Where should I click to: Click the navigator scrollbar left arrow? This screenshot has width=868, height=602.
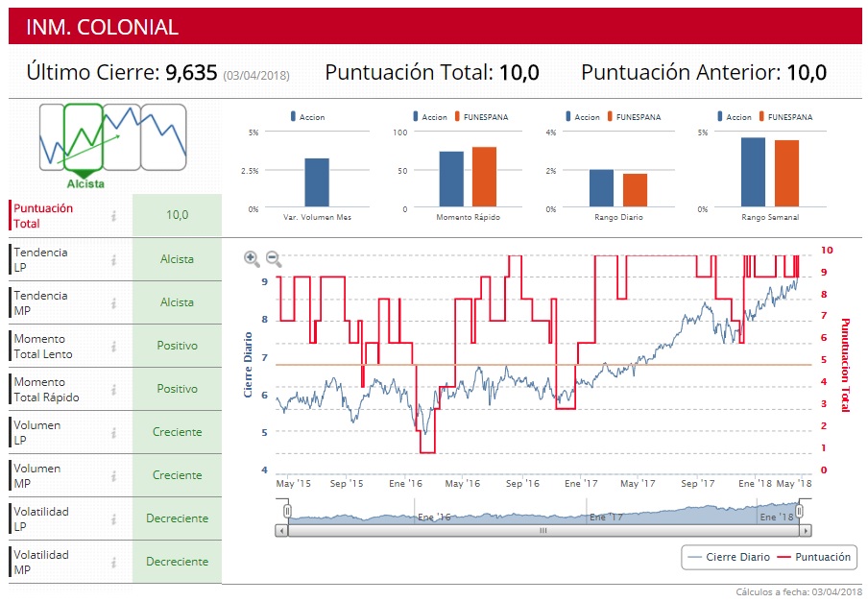tap(281, 531)
